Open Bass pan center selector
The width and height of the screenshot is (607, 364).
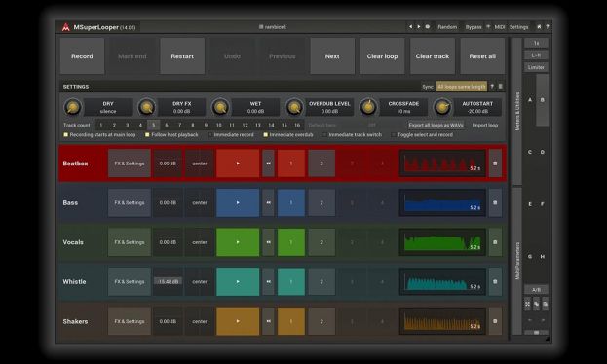pos(200,202)
